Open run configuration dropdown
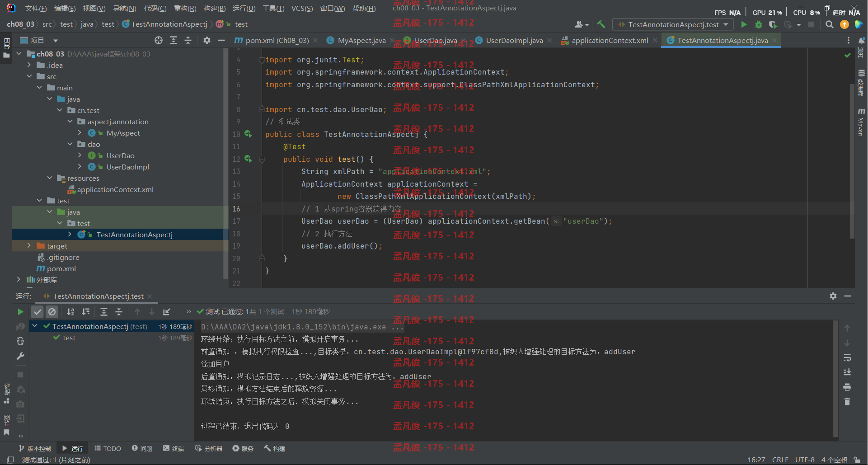868x465 pixels. tap(673, 24)
